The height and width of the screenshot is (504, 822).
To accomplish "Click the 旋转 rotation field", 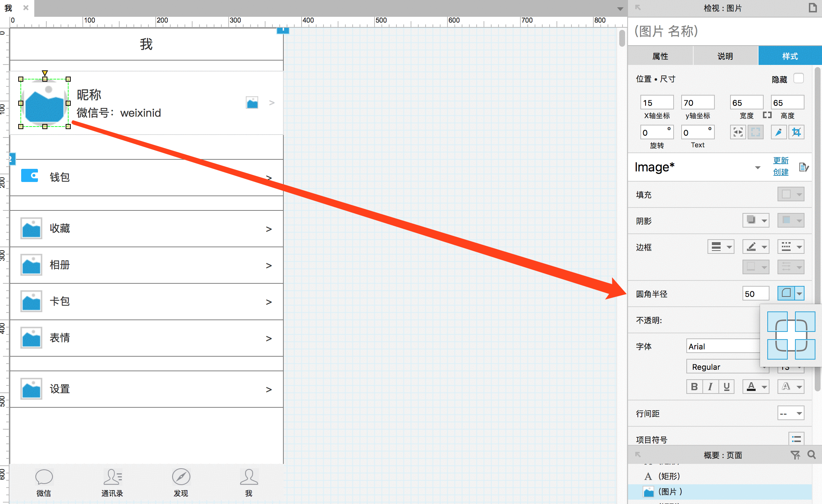I will tap(657, 132).
